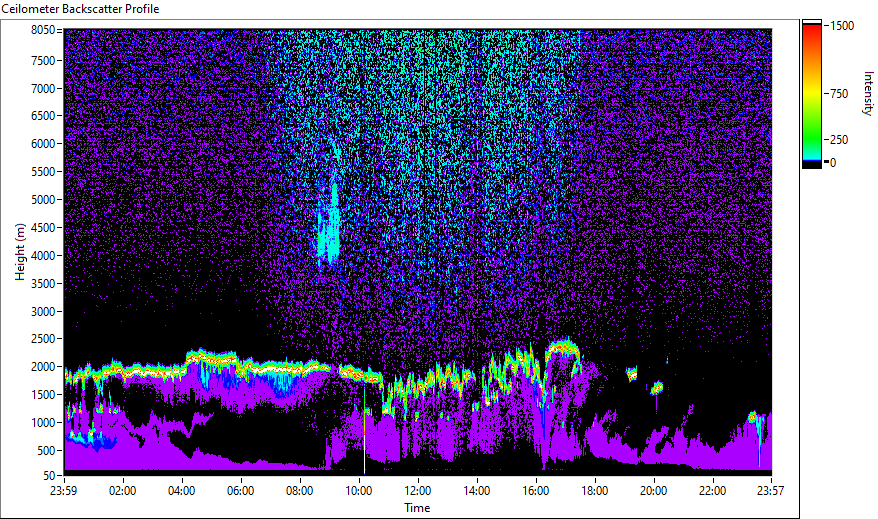Click the small isolated cloud echo near 20:00
This screenshot has width=878, height=519.
[657, 387]
